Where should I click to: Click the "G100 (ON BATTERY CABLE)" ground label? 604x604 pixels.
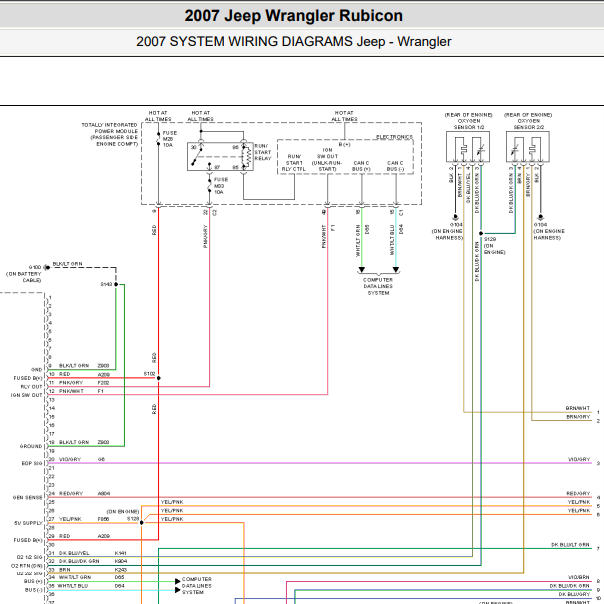click(x=24, y=273)
